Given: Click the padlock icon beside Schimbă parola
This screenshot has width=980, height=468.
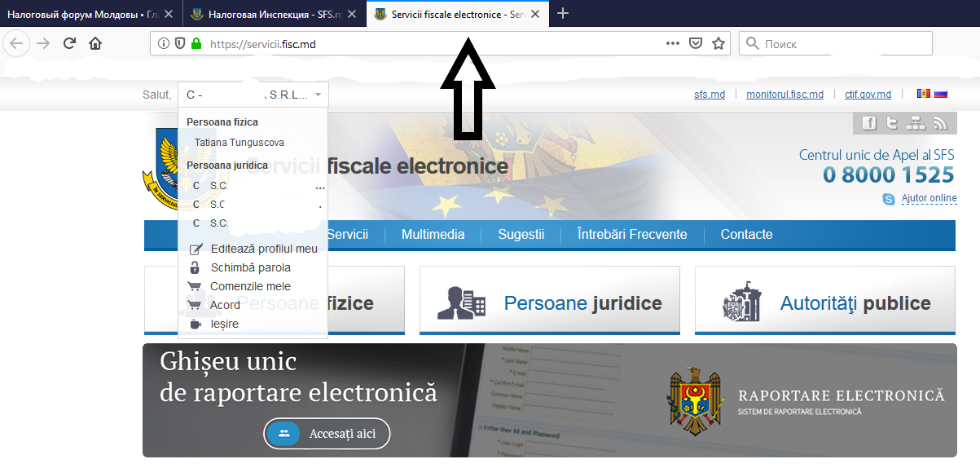Looking at the screenshot, I should point(195,267).
